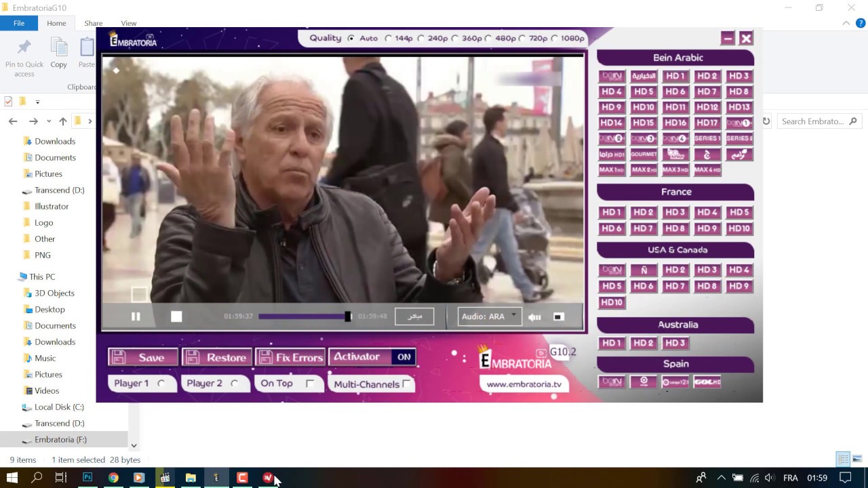Screen dimensions: 868x488
Task: Open the MAX 1 HD channel
Action: point(612,170)
